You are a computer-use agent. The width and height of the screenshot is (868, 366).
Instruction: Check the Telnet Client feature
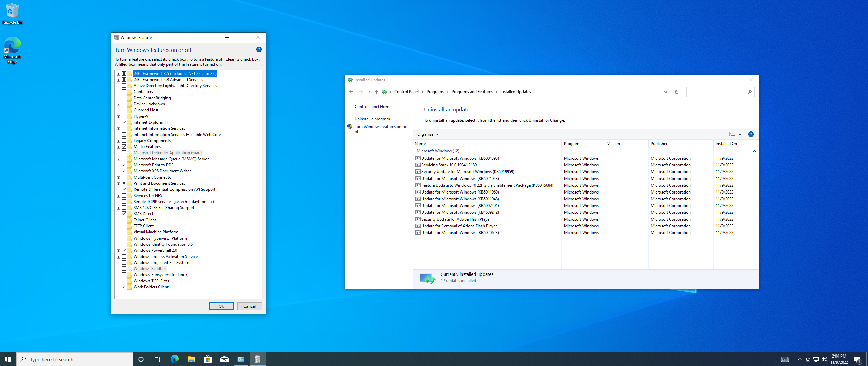124,220
